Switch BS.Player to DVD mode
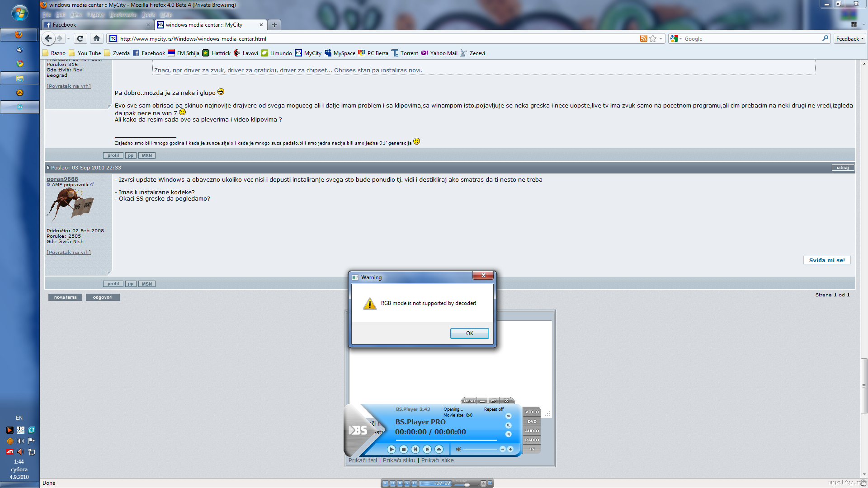This screenshot has width=868, height=488. 532,422
